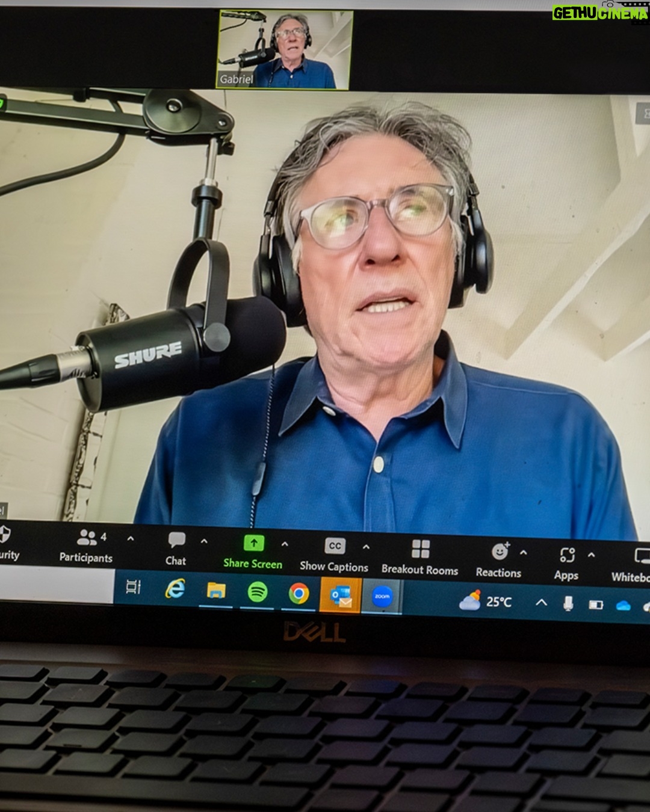Image resolution: width=650 pixels, height=812 pixels.
Task: Expand the Participants options arrow
Action: click(131, 538)
